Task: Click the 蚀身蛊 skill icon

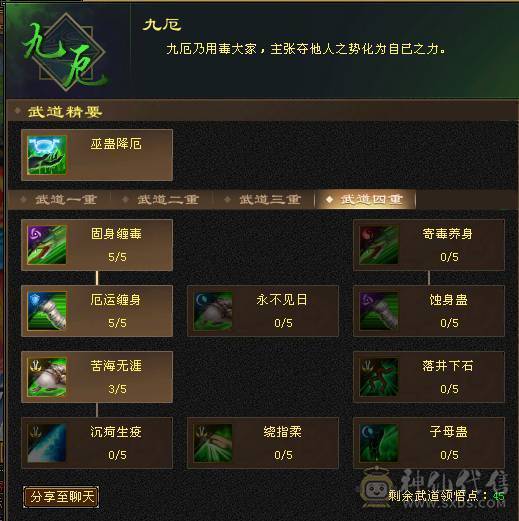Action: coord(379,311)
